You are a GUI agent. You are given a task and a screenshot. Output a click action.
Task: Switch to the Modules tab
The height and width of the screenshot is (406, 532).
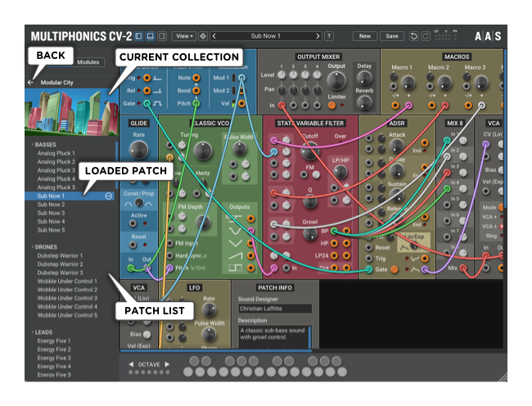coord(88,62)
